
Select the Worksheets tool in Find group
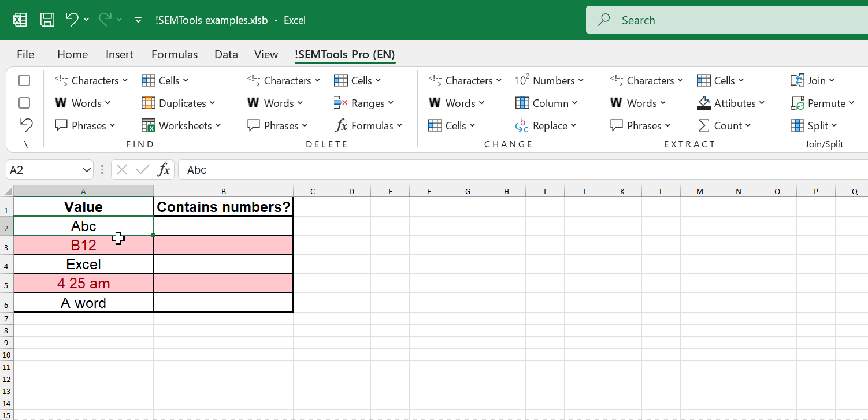(182, 125)
